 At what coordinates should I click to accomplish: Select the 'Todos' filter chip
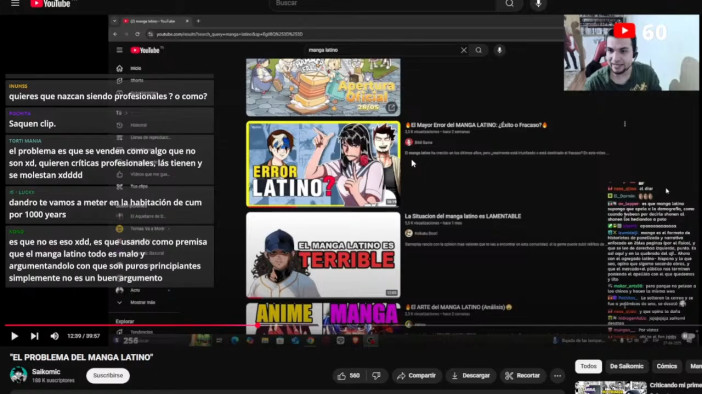pyautogui.click(x=588, y=366)
